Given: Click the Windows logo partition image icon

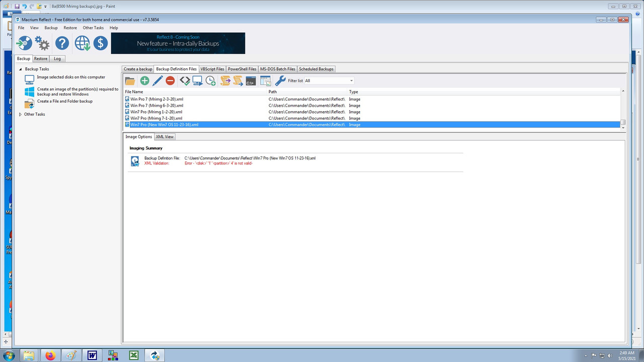Looking at the screenshot, I should (x=29, y=92).
